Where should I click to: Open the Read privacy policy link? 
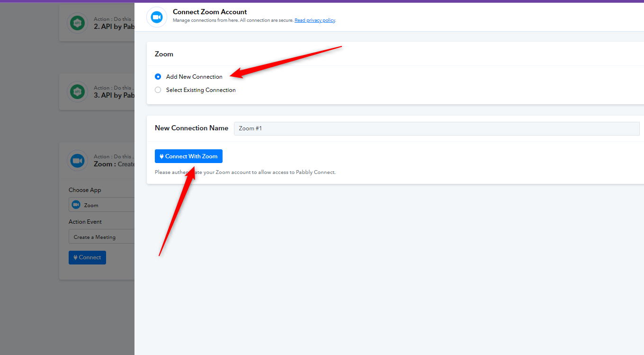[315, 20]
